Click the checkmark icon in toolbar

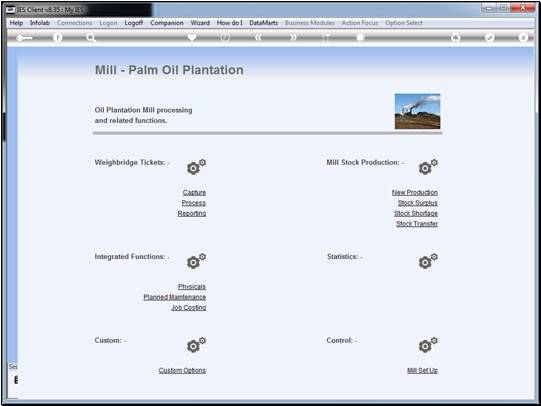(489, 37)
